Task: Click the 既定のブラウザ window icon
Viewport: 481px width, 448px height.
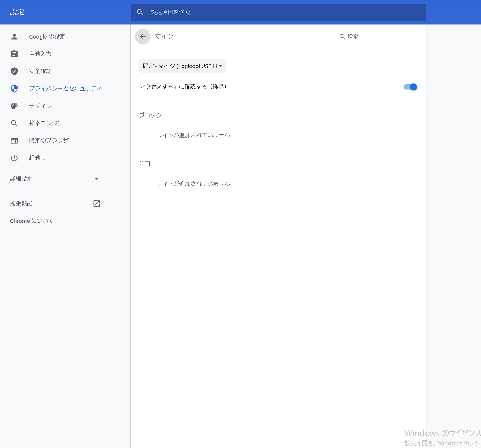Action: 14,140
